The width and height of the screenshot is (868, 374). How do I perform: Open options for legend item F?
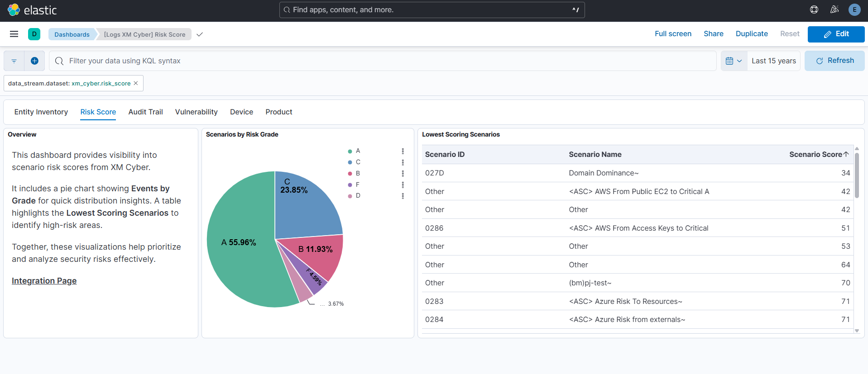click(x=403, y=185)
